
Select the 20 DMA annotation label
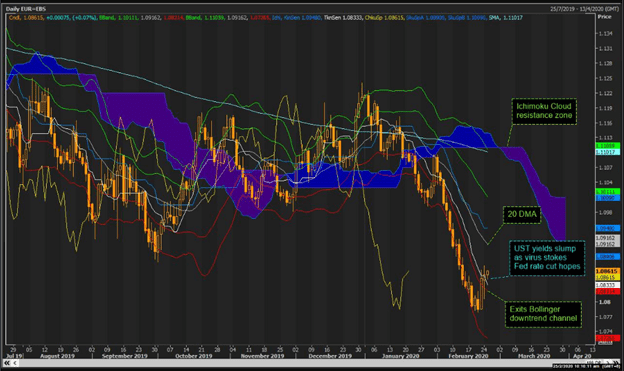click(522, 215)
